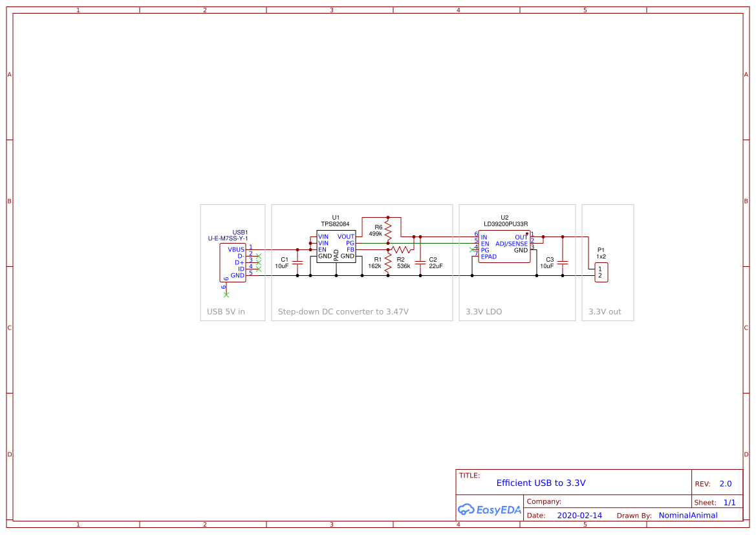Click the no-connect X below USB pin 6
The width and height of the screenshot is (756, 535).
pos(226,295)
